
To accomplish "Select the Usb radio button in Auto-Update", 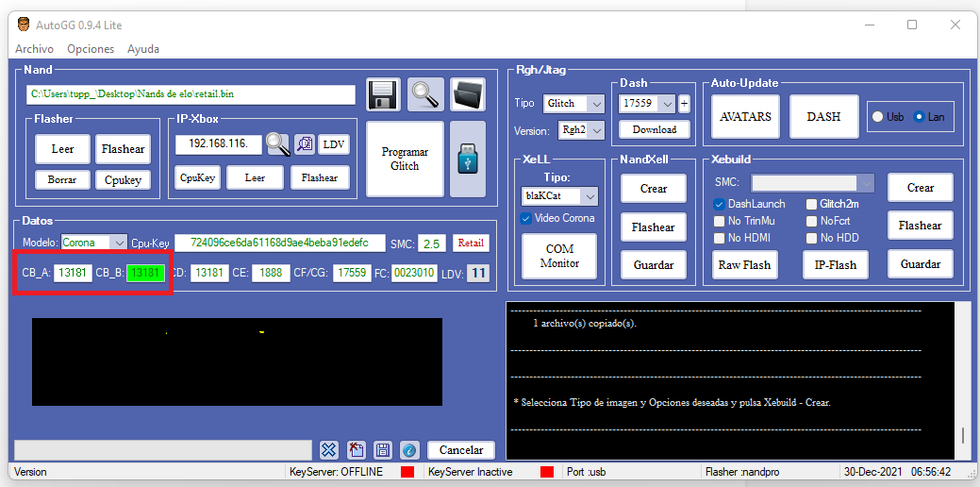I will click(x=878, y=117).
